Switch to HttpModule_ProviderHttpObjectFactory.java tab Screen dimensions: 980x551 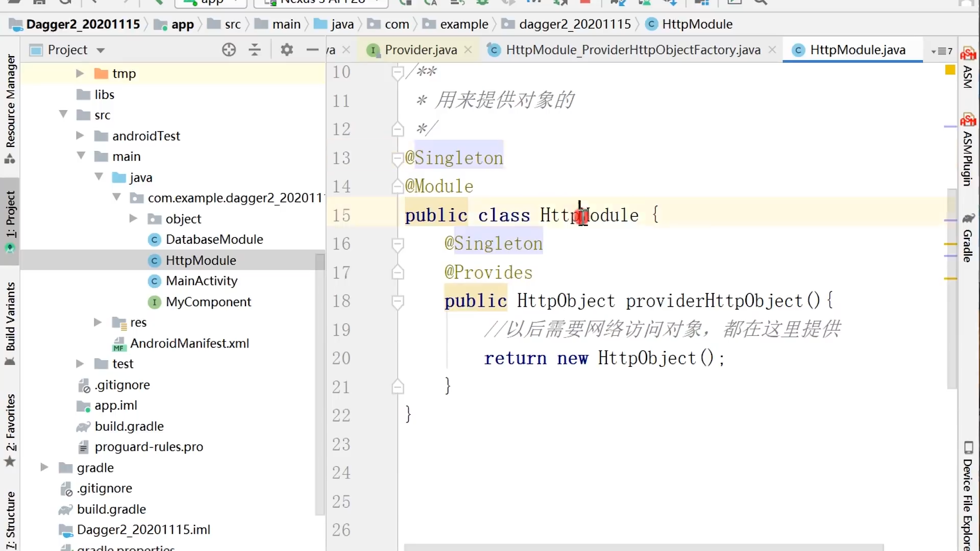pos(632,49)
